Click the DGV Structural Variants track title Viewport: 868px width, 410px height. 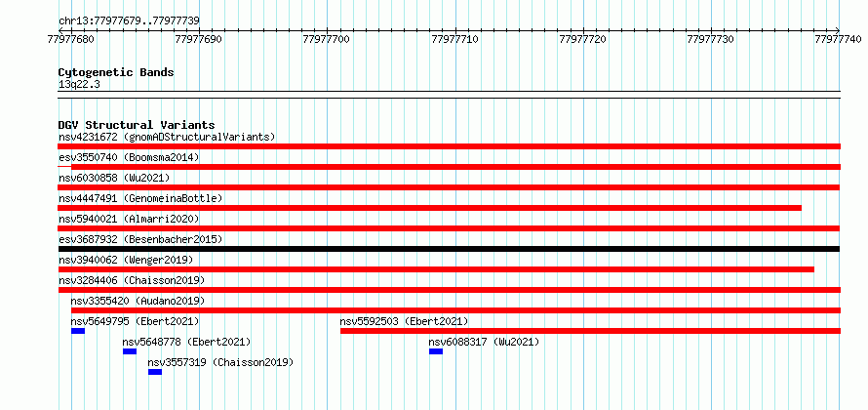pyautogui.click(x=137, y=125)
